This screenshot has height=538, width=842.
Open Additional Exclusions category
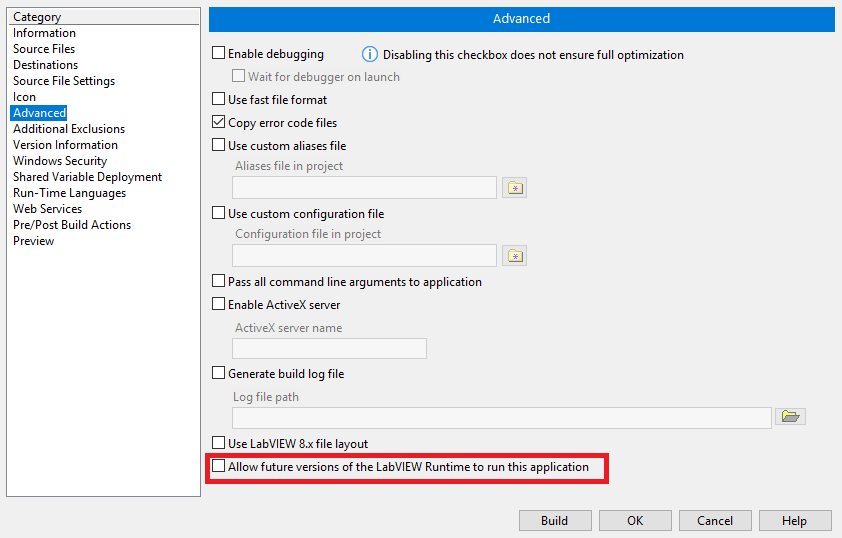pyautogui.click(x=69, y=129)
